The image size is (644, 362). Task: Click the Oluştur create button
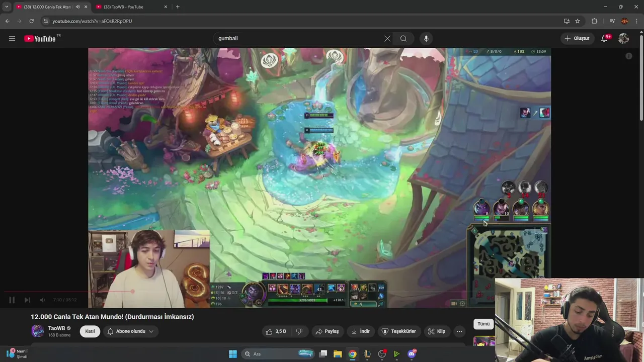(577, 38)
